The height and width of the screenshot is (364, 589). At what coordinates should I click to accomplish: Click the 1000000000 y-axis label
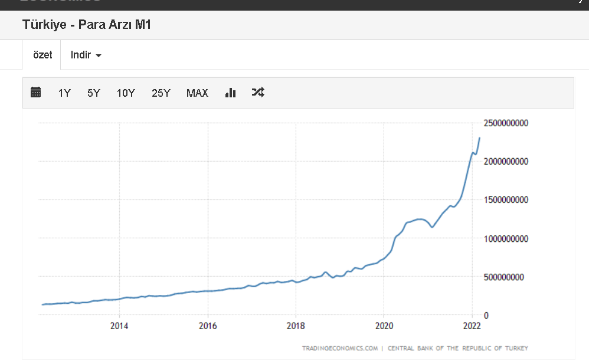[x=506, y=238]
